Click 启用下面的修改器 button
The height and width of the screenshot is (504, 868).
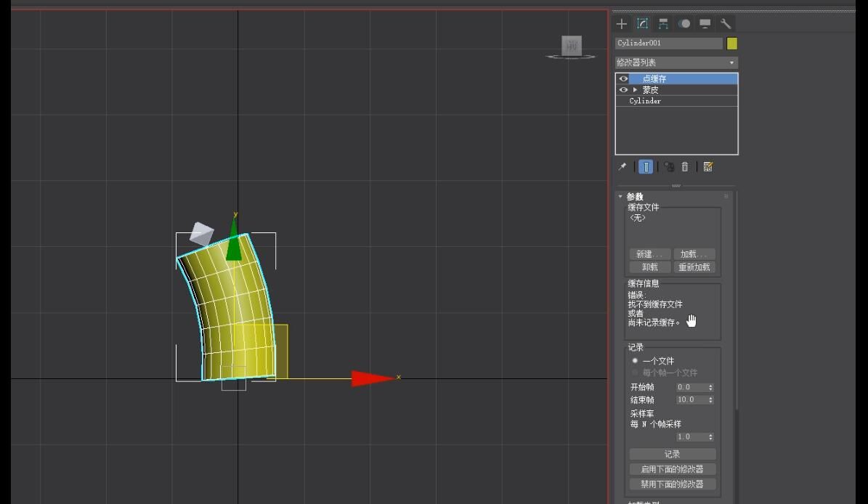673,469
